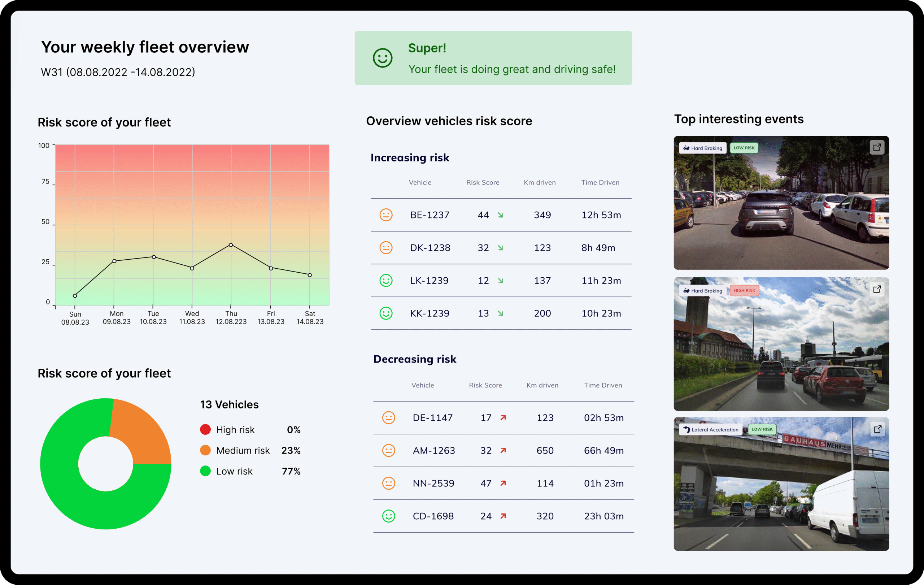Click the HIGH RISK badge on second event
924x585 pixels.
[x=744, y=291]
